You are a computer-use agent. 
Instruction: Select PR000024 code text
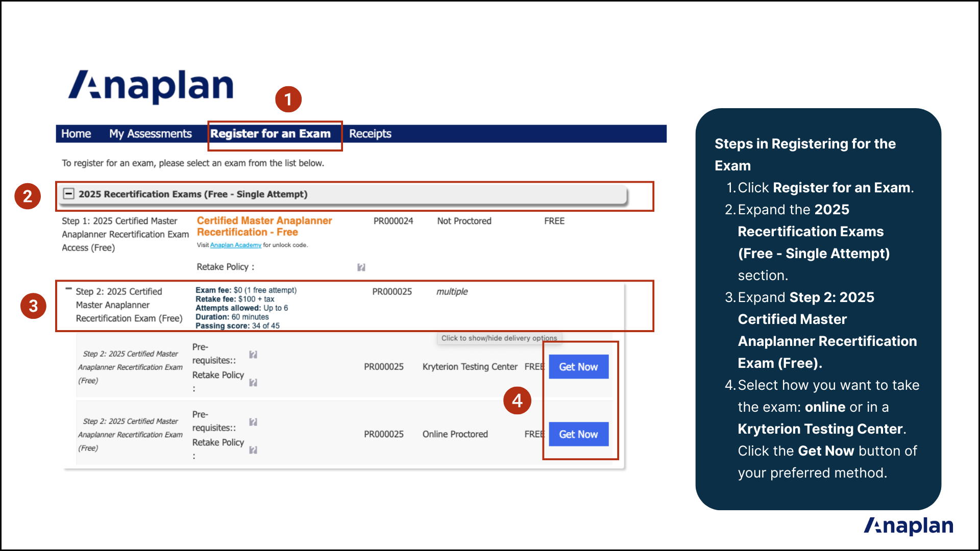click(393, 221)
